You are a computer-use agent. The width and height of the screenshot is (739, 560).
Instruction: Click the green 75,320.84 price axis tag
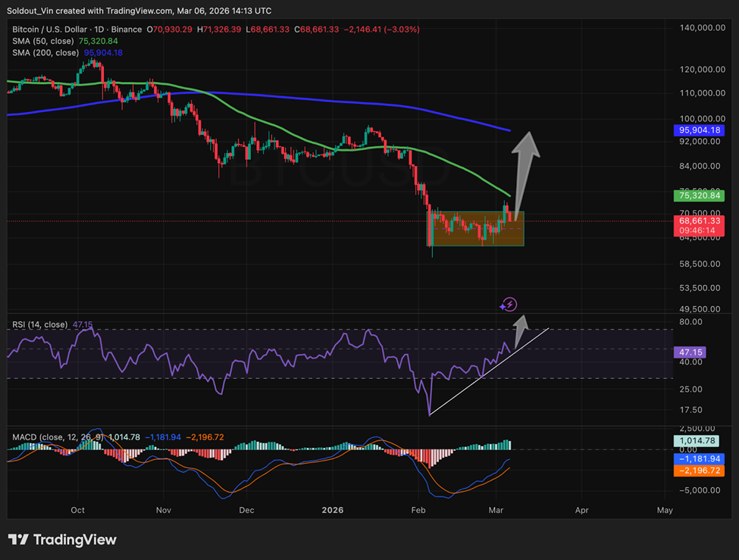point(699,196)
